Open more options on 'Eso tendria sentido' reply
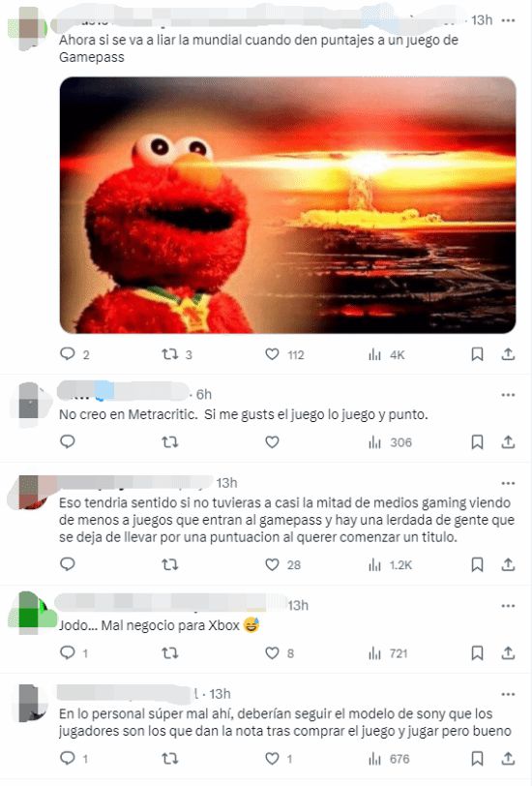The image size is (532, 786). click(508, 483)
